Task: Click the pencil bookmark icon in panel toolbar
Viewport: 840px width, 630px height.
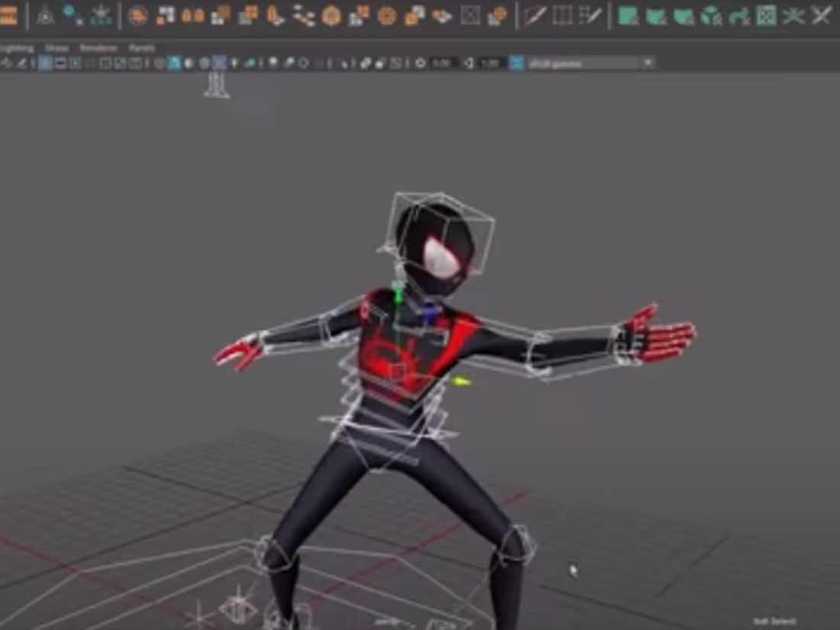Action: click(21, 63)
